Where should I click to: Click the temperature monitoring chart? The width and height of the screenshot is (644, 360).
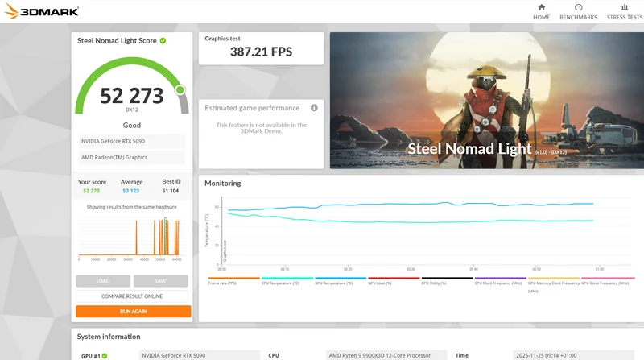coord(418,231)
